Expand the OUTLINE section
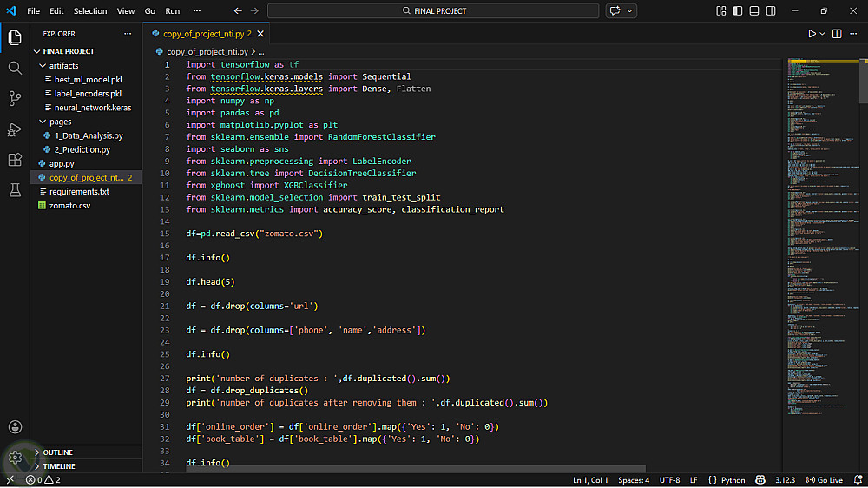This screenshot has width=868, height=488. click(58, 452)
